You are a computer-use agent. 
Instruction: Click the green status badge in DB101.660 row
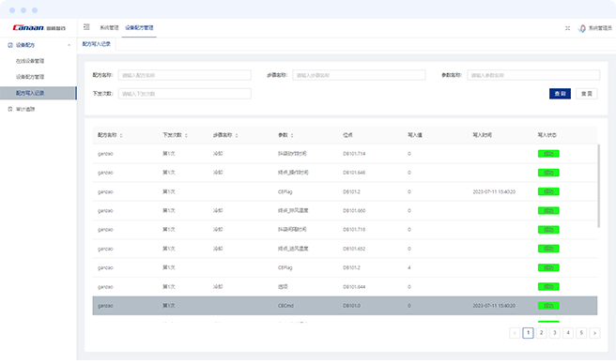(x=548, y=211)
